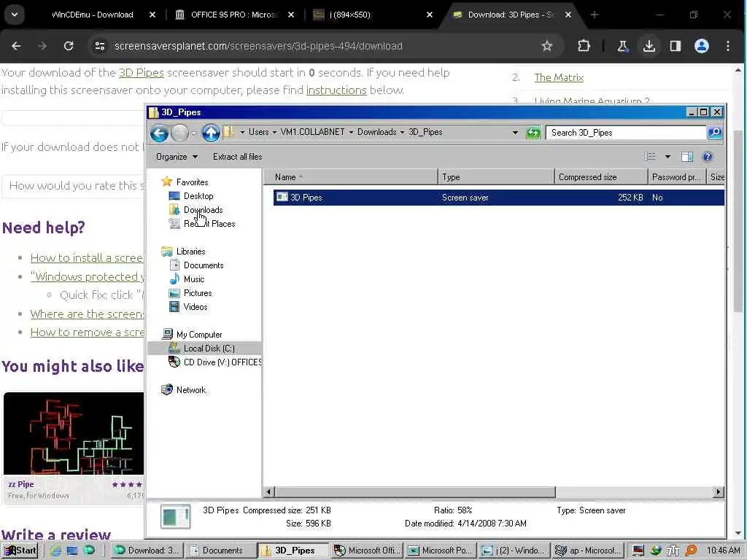The image size is (747, 560).
Task: Expand the VM1.COLLABNET breadcrumb dropdown
Action: click(351, 133)
